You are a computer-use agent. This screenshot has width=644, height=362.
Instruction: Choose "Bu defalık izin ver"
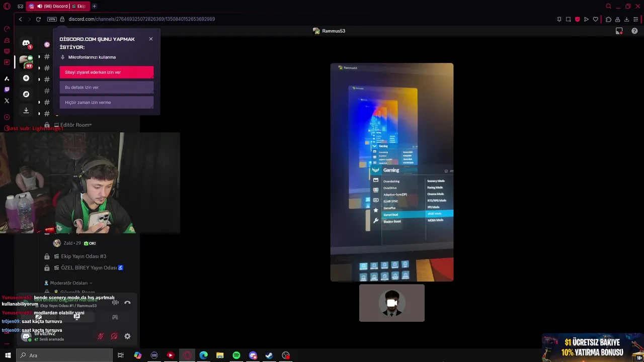(x=106, y=87)
